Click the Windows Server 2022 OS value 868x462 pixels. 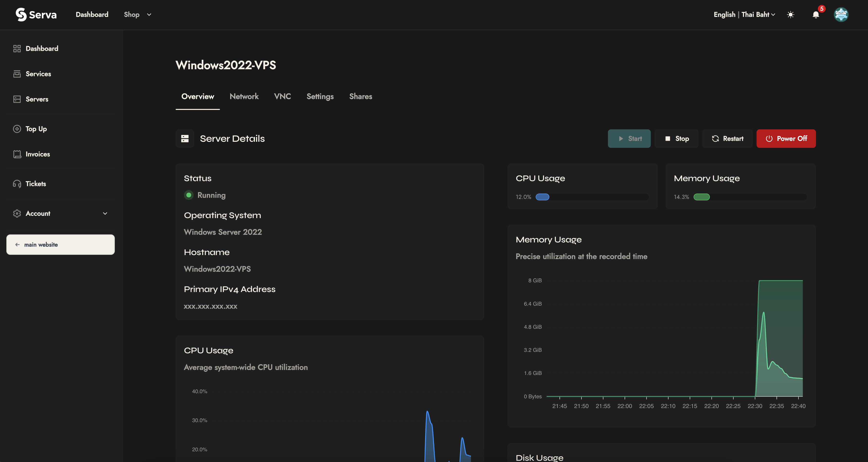coord(223,232)
